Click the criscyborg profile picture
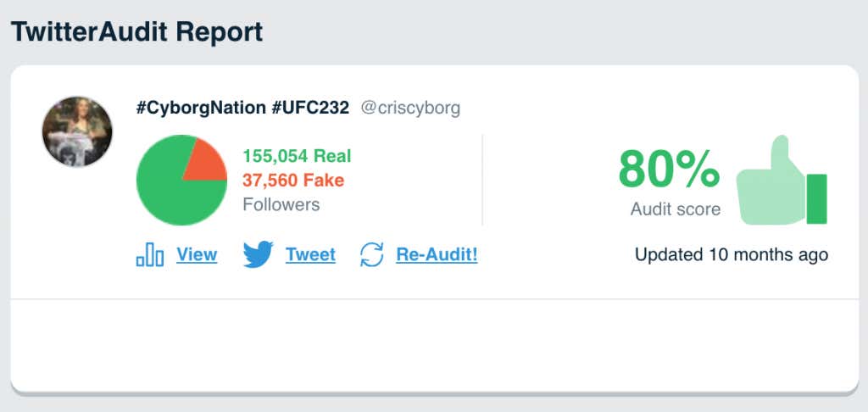 click(77, 131)
